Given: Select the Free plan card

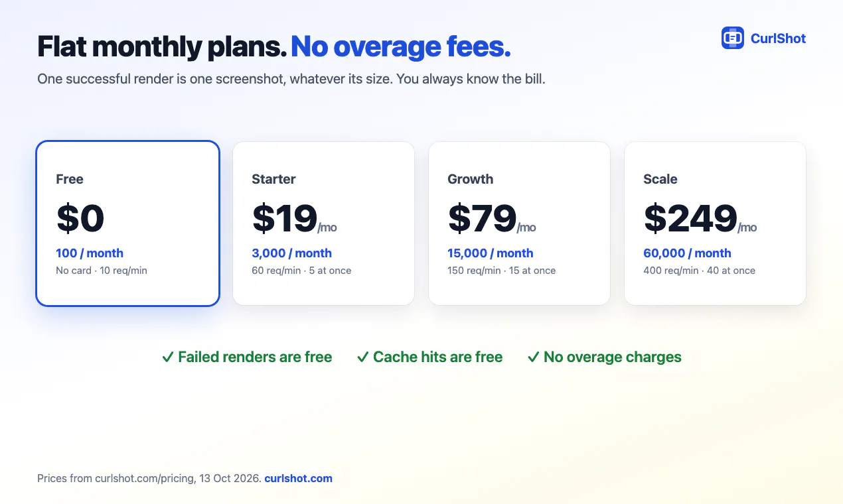Looking at the screenshot, I should tap(127, 223).
